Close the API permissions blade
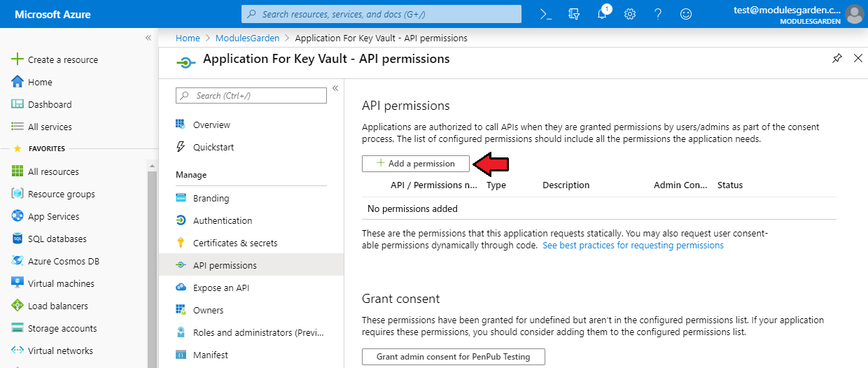 pos(858,59)
